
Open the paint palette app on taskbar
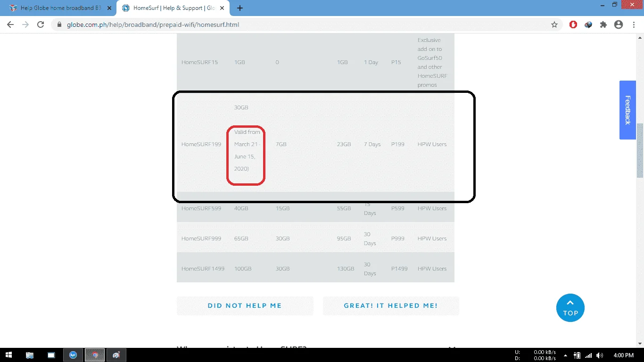tap(116, 355)
